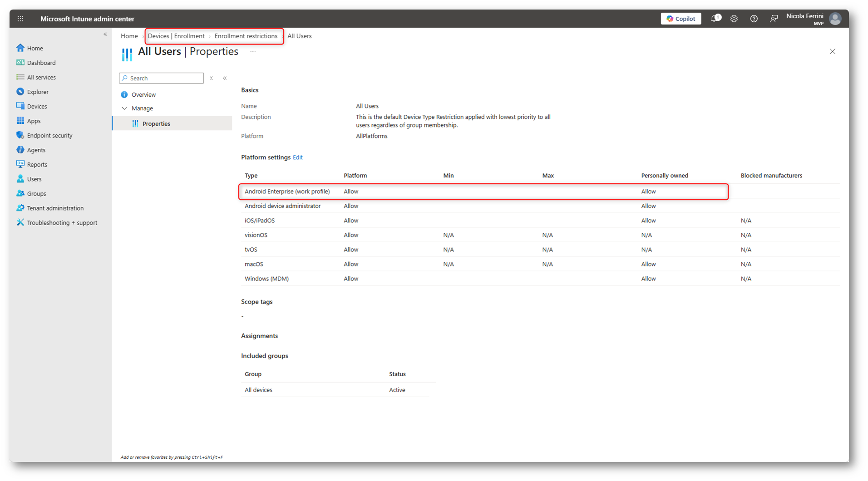This screenshot has width=868, height=481.
Task: Click the Groups people icon
Action: [20, 193]
